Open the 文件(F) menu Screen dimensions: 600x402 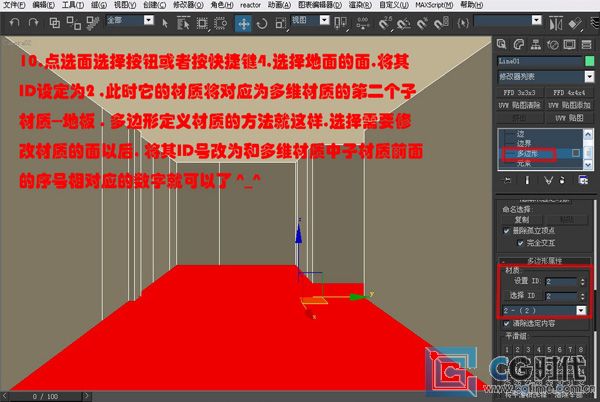coord(14,5)
